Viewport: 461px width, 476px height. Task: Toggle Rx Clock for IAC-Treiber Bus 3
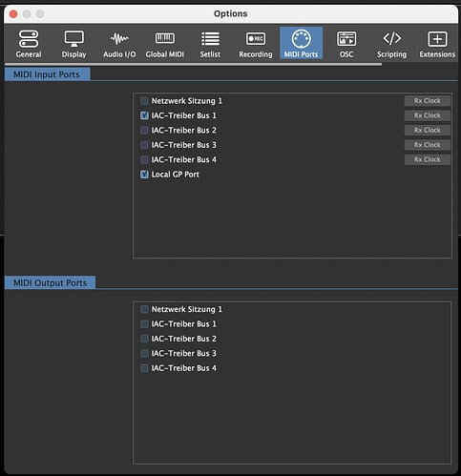[428, 145]
